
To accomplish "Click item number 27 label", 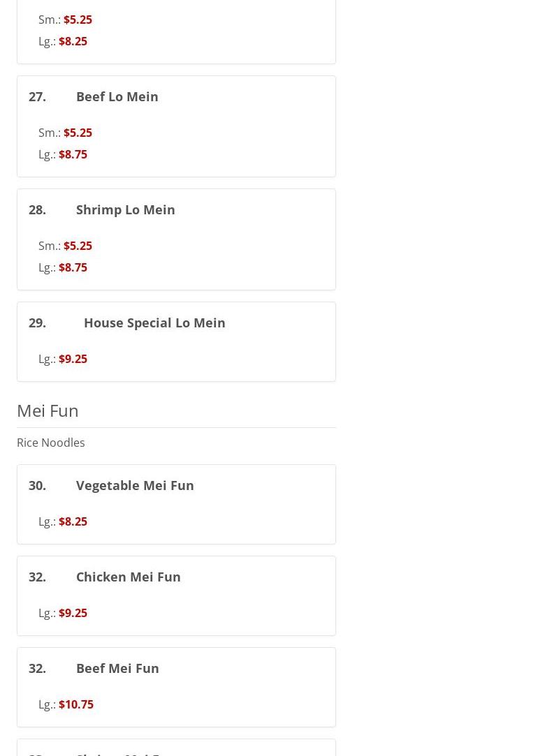I will point(37,96).
